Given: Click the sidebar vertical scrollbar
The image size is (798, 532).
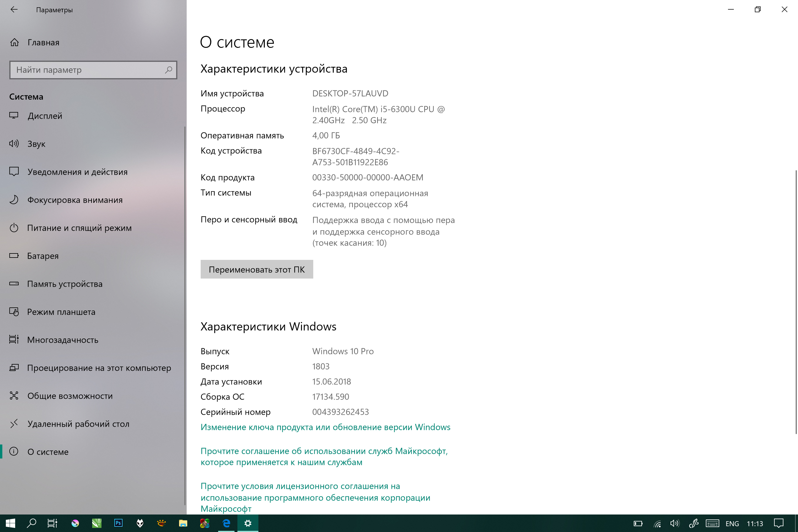Looking at the screenshot, I should pos(185,316).
